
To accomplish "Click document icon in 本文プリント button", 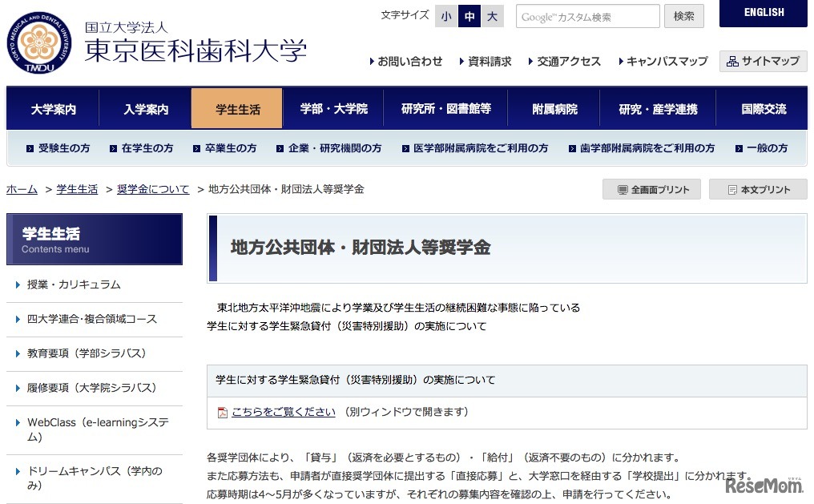I will click(732, 190).
